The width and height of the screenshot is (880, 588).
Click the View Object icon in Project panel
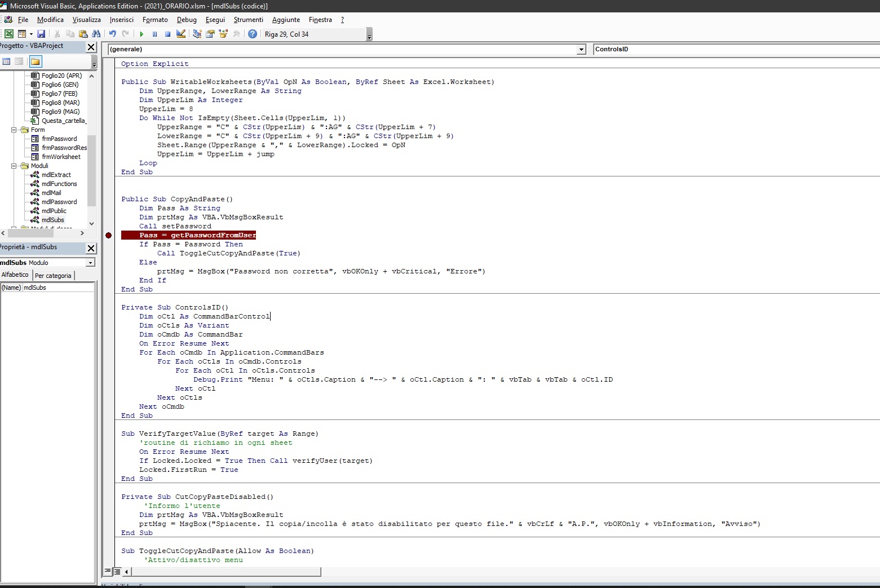click(19, 61)
